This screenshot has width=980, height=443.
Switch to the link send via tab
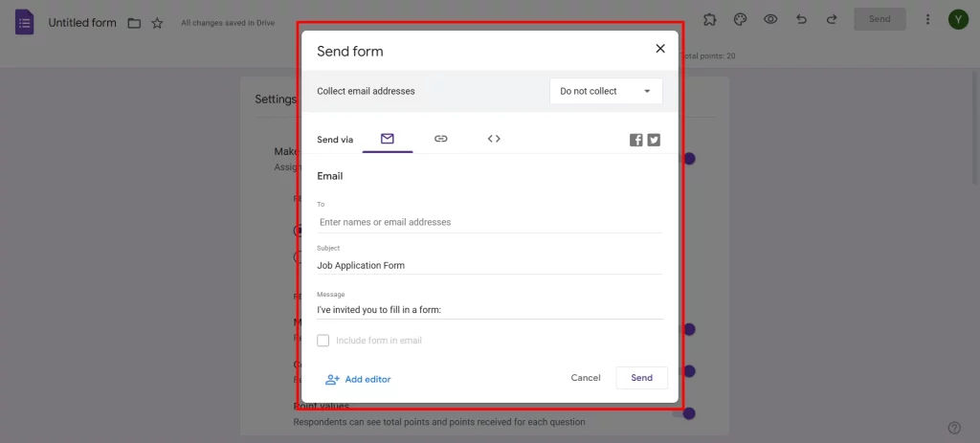pos(440,139)
